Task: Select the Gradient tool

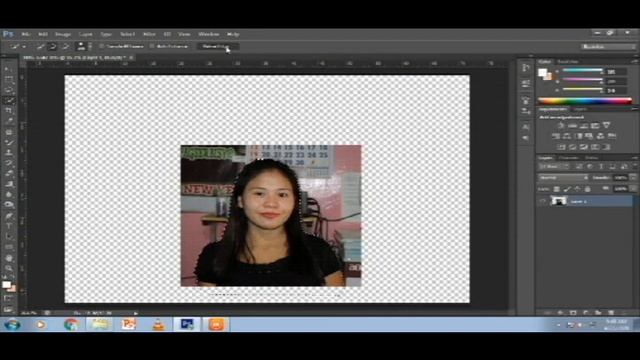Action: 9,184
